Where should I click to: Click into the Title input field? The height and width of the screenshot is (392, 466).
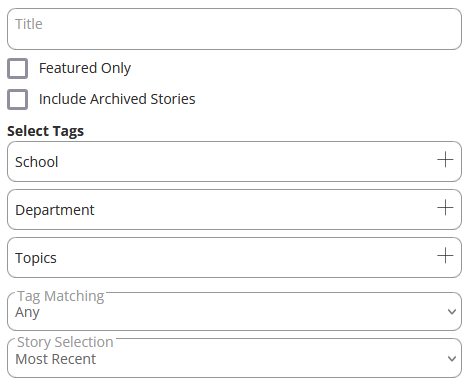(x=234, y=29)
